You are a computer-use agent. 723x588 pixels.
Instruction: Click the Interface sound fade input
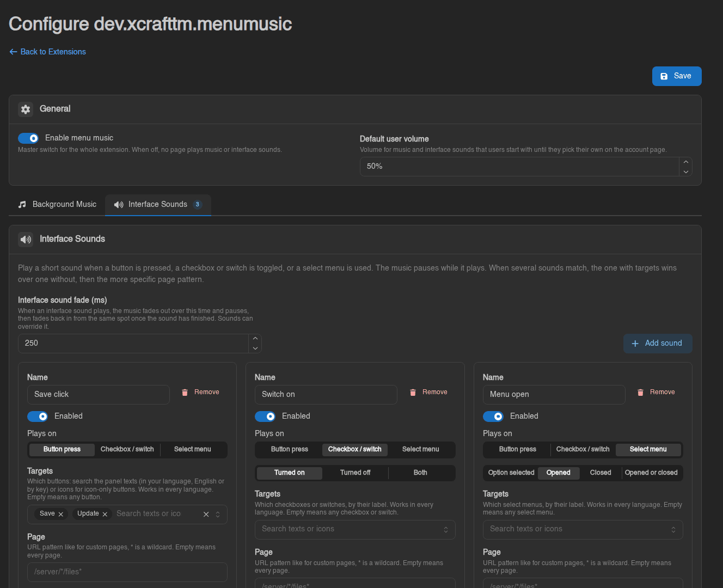133,344
